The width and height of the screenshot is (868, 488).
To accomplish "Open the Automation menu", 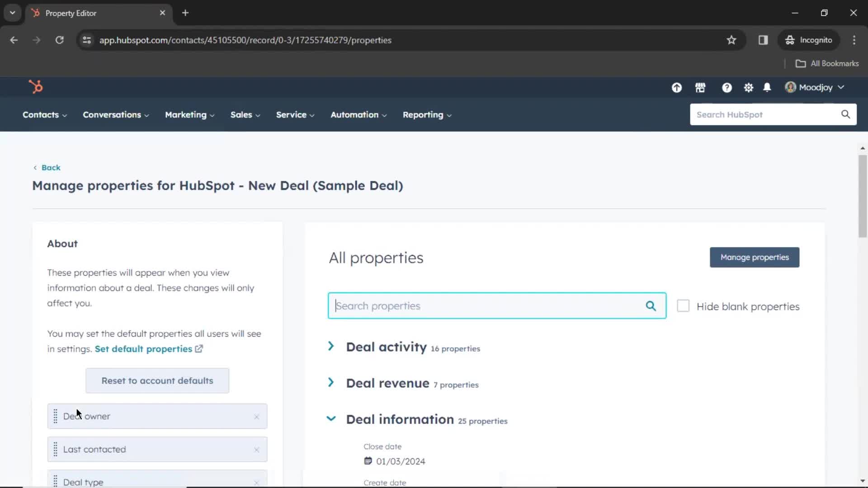I will click(359, 115).
